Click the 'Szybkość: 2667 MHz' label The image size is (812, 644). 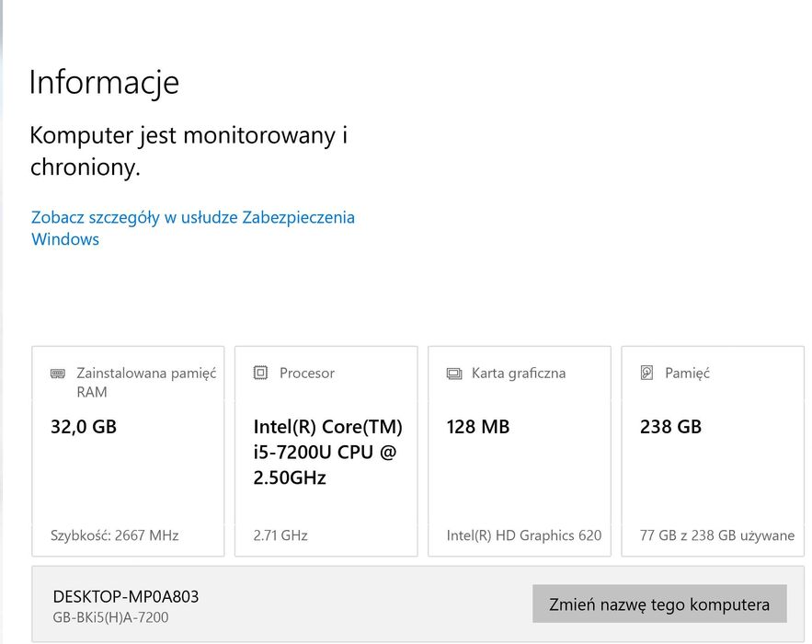pyautogui.click(x=114, y=535)
